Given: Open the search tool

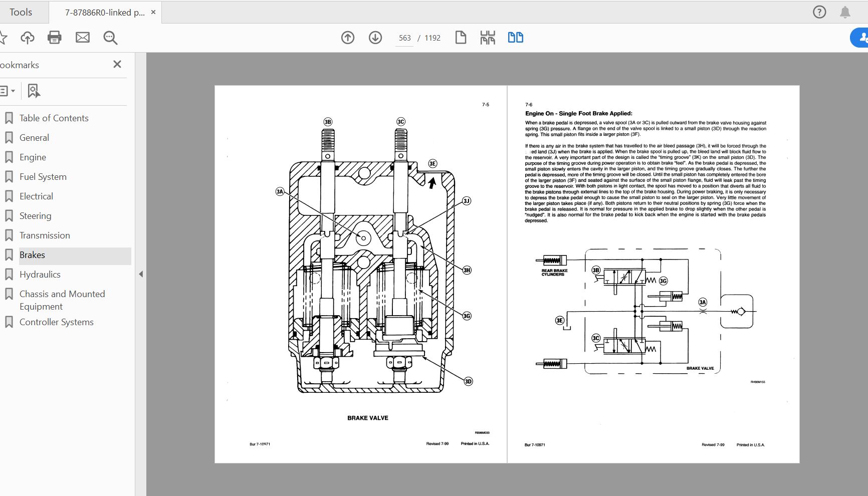Looking at the screenshot, I should [x=110, y=38].
